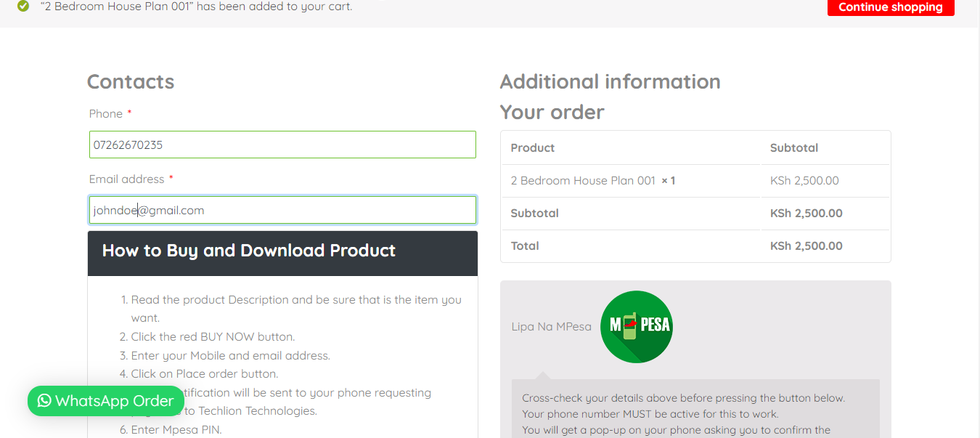Click the green checkmark success icon

point(24,6)
